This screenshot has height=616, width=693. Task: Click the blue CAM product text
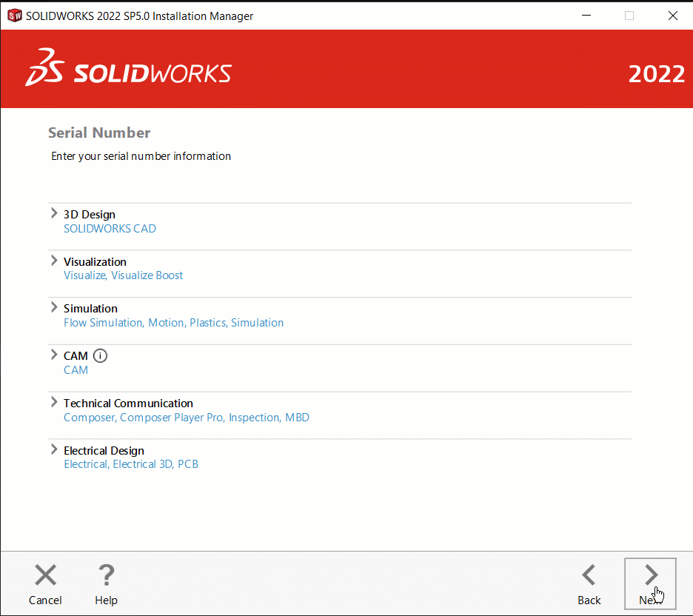(76, 370)
